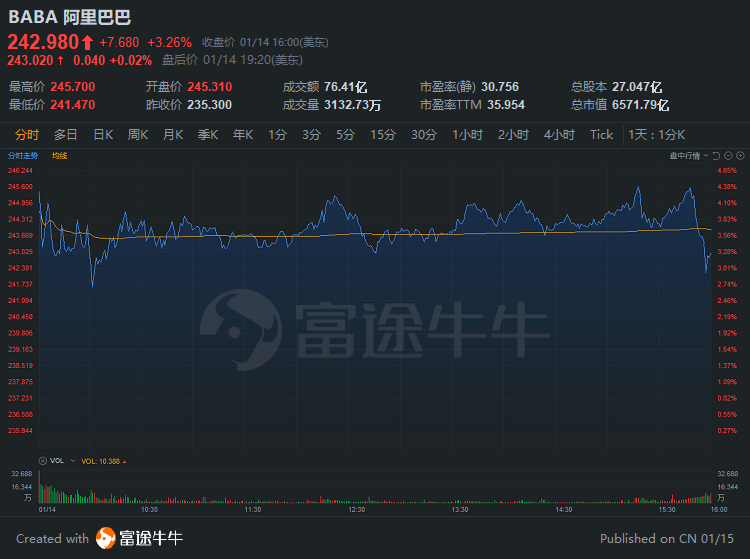Screen dimensions: 750x559
Task: Open the 盘中行情 session dropdown
Action: click(688, 156)
